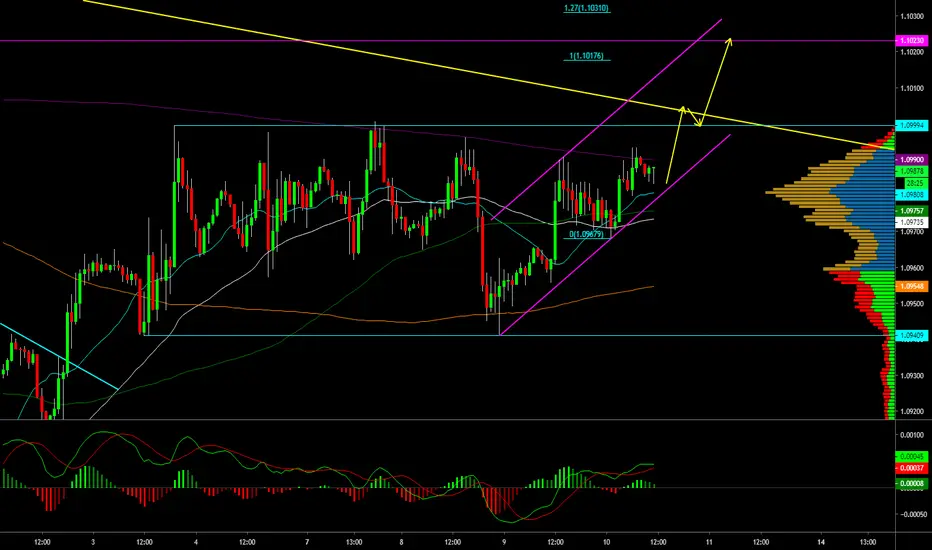932x550 pixels.
Task: Click the 28:25 candle countdown label
Action: [914, 183]
